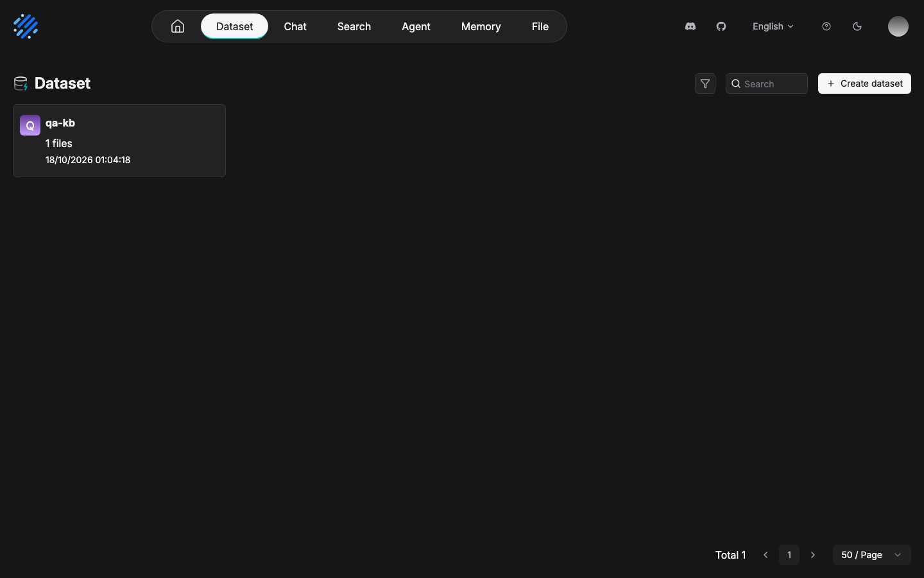Click the RAGFlow logo icon
Viewport: 924px width, 578px height.
pos(26,26)
